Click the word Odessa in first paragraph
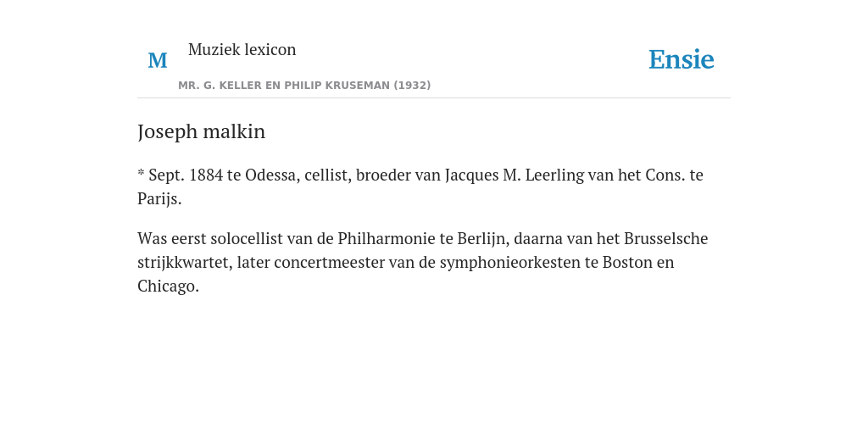This screenshot has width=868, height=434. [273, 175]
